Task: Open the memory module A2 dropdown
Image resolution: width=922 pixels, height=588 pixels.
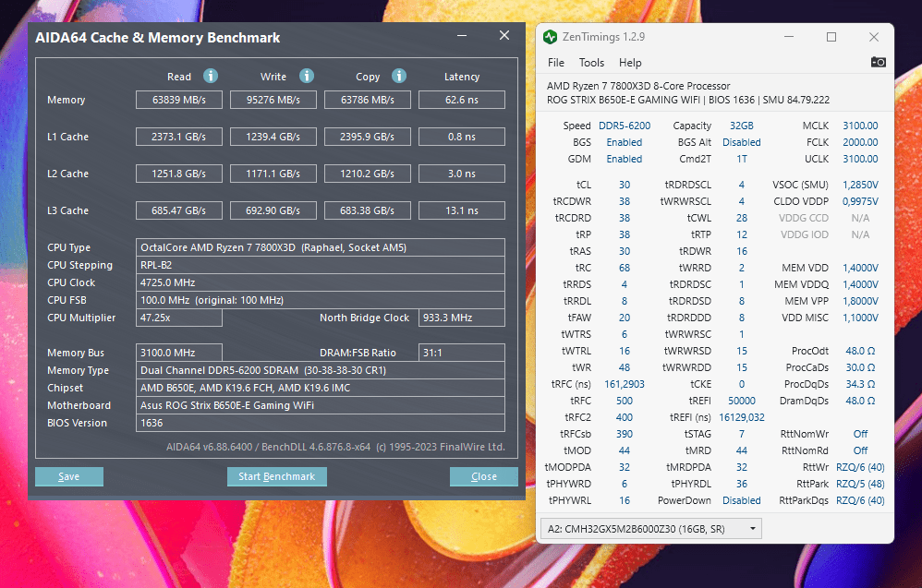Action: tap(651, 529)
